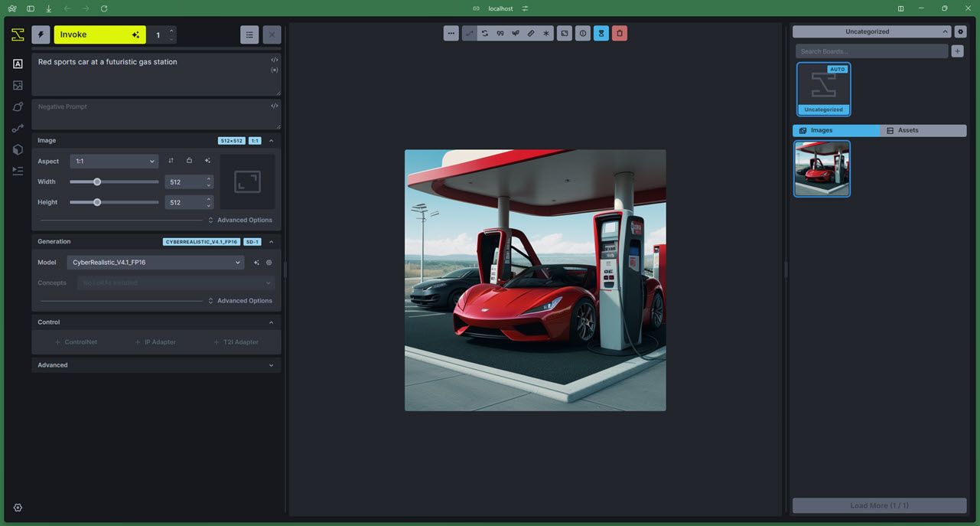This screenshot has width=980, height=526.
Task: Toggle the blue image comparison button
Action: [601, 33]
